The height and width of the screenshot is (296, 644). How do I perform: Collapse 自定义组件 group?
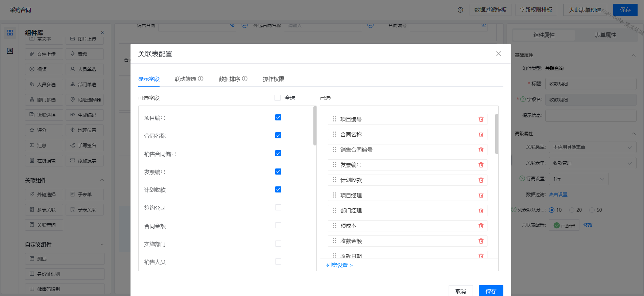(x=102, y=245)
